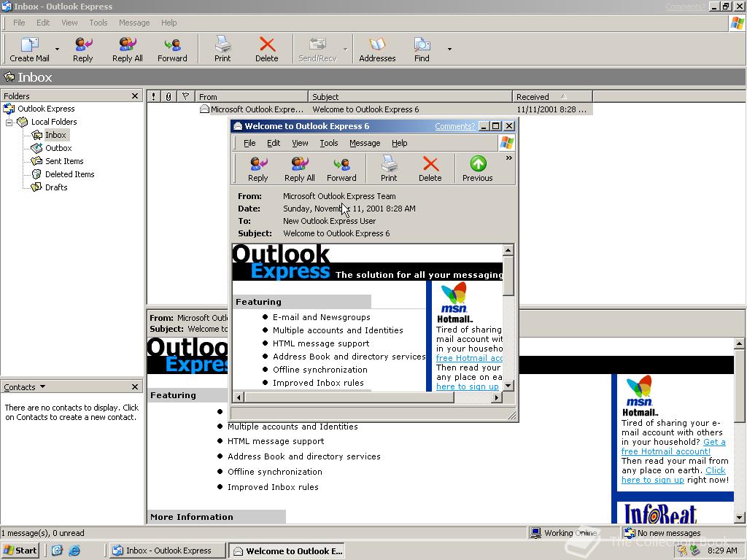Click message window vertical scroll down arrow
The height and width of the screenshot is (560, 747).
508,386
